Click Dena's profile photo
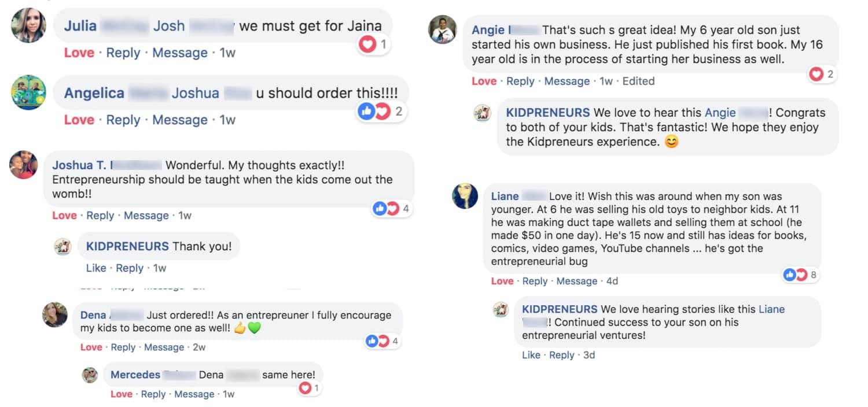The width and height of the screenshot is (868, 407). click(x=55, y=314)
